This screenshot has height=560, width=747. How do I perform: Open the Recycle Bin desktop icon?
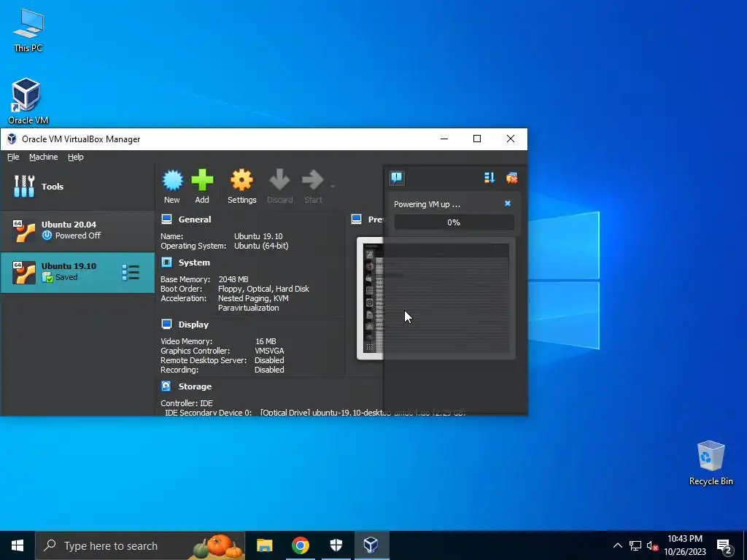pyautogui.click(x=711, y=463)
